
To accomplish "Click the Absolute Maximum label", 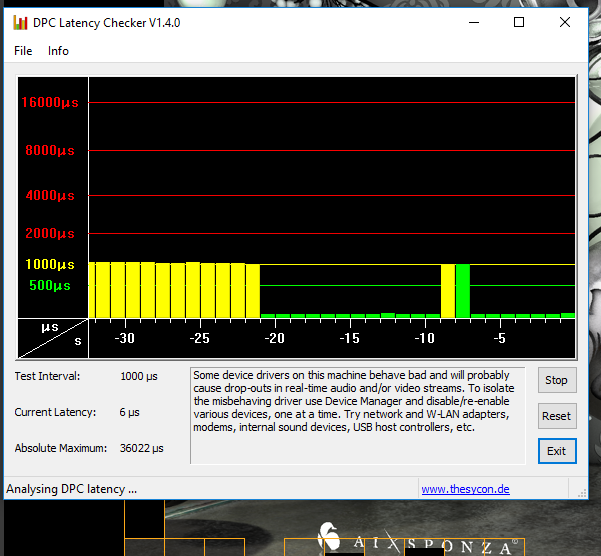I will [x=61, y=448].
